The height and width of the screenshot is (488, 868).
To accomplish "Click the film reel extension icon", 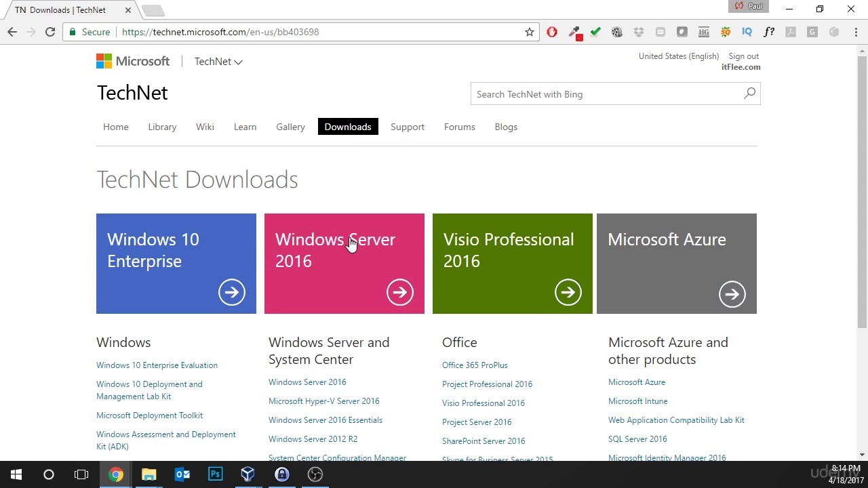I will tap(617, 32).
